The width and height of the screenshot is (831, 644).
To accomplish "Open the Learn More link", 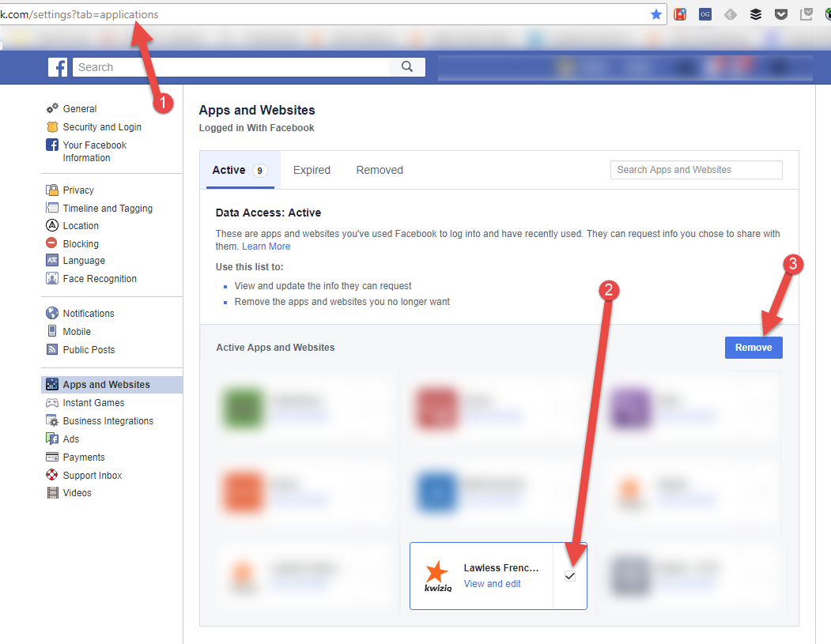I will [x=266, y=246].
